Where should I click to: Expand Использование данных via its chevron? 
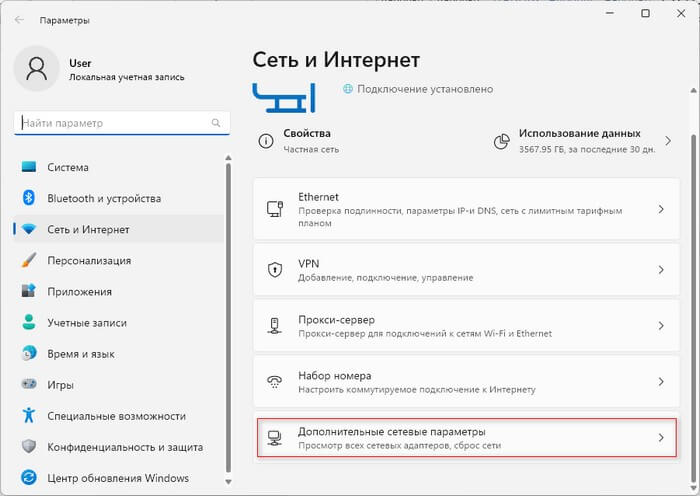(x=668, y=141)
